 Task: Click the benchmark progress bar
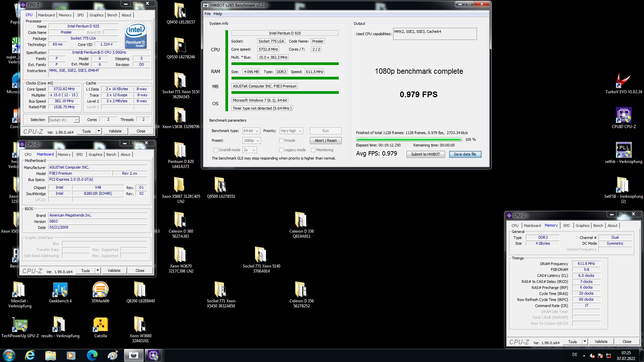pyautogui.click(x=409, y=139)
